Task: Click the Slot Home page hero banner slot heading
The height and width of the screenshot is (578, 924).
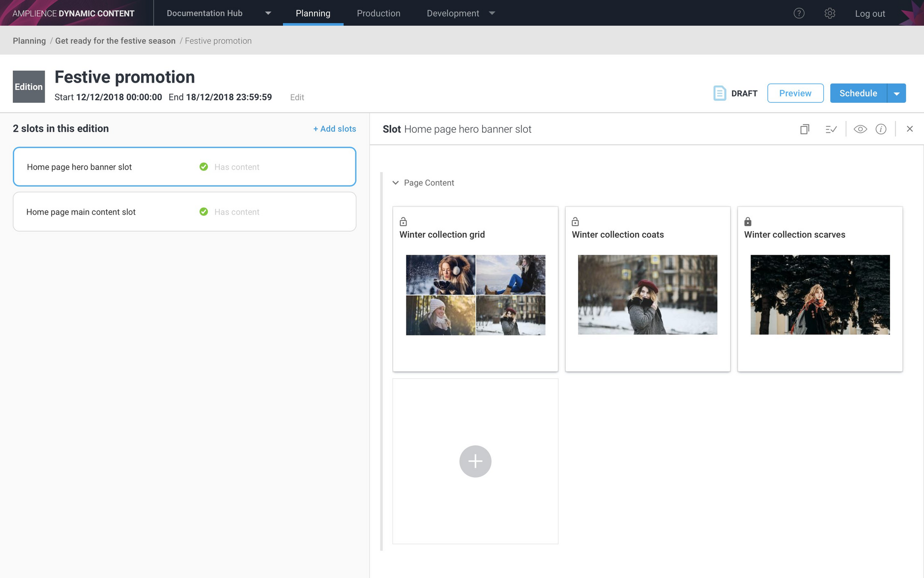Action: [x=457, y=129]
